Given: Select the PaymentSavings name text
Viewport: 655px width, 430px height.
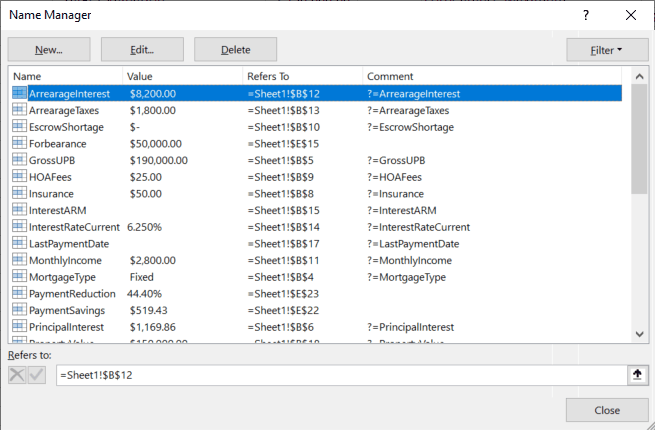Looking at the screenshot, I should [67, 311].
